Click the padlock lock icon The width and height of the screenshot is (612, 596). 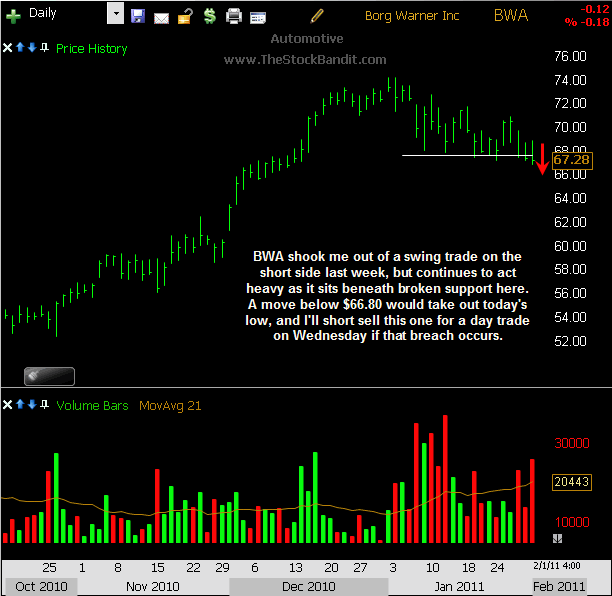point(184,16)
